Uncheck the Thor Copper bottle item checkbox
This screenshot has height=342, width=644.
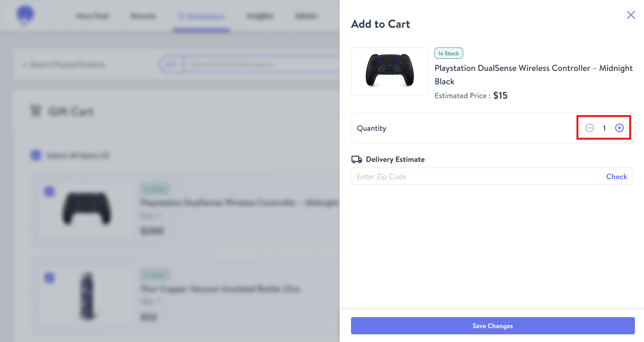49,278
